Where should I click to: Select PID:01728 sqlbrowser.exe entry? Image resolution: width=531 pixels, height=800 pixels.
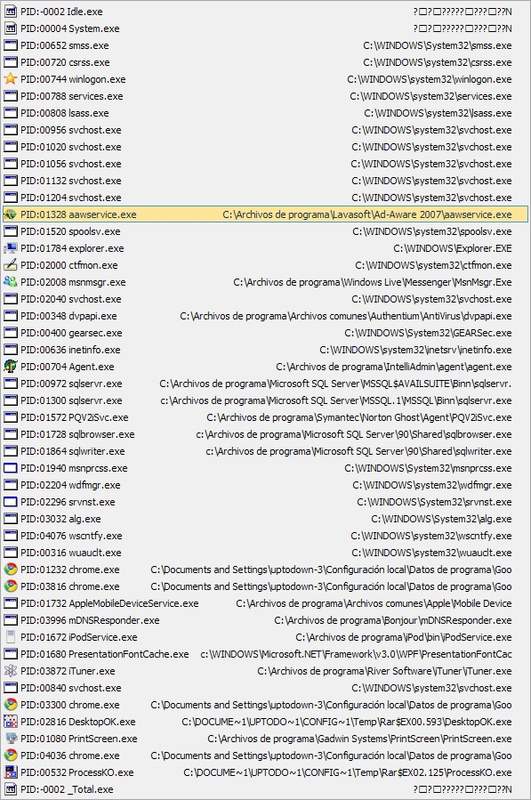pos(265,434)
